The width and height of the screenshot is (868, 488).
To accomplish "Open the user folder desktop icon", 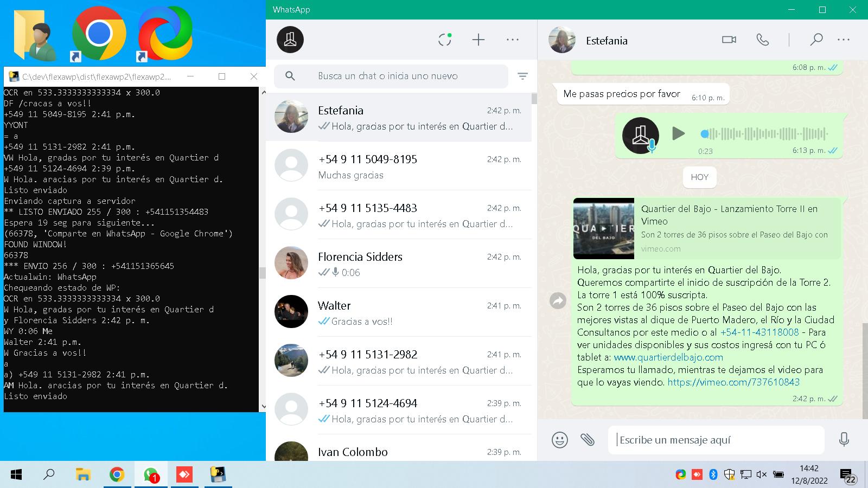I will 36,35.
